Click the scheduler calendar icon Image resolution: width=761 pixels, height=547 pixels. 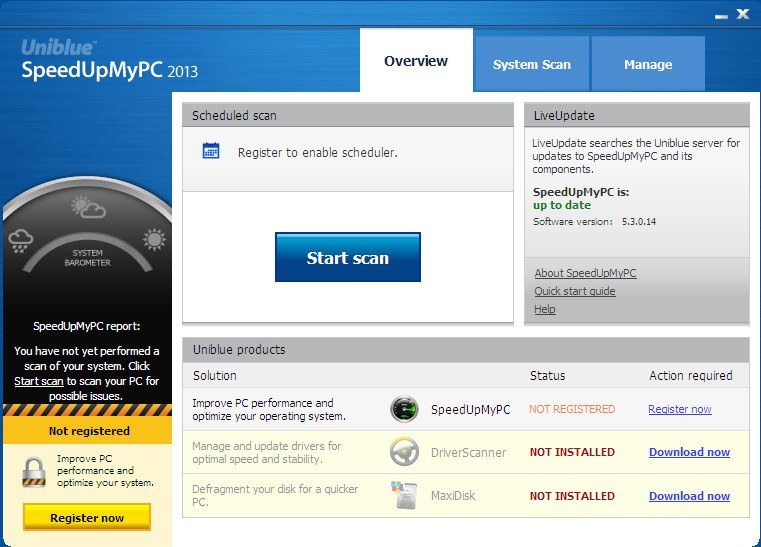click(x=211, y=151)
